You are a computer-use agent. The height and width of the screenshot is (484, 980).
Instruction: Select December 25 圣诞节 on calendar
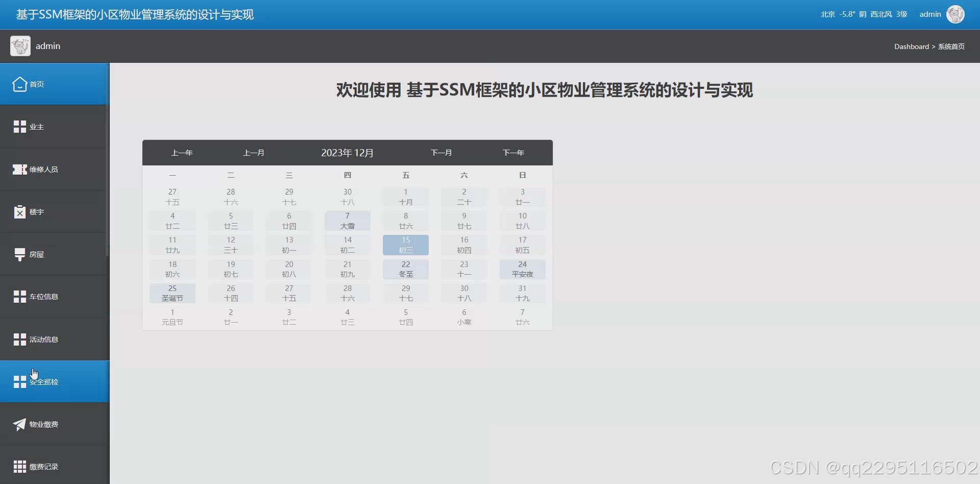tap(172, 293)
